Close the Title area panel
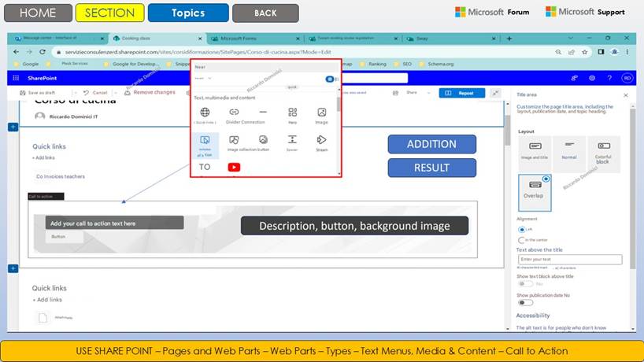The image size is (644, 362). [626, 95]
